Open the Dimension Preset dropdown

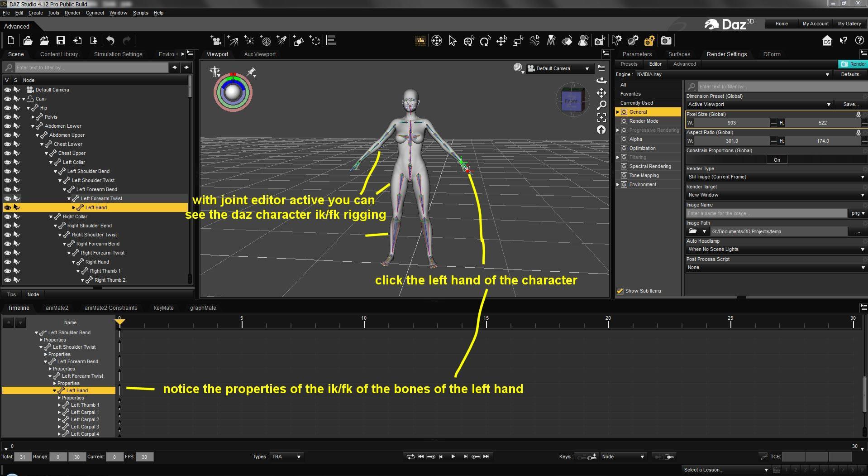(759, 104)
